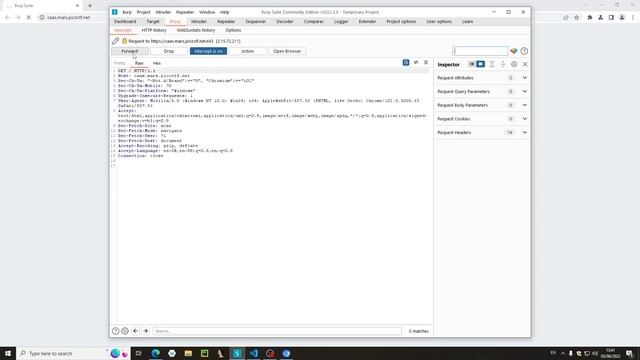Click the Chrome stop loading button
Screen dimensions: 640x360
point(29,18)
